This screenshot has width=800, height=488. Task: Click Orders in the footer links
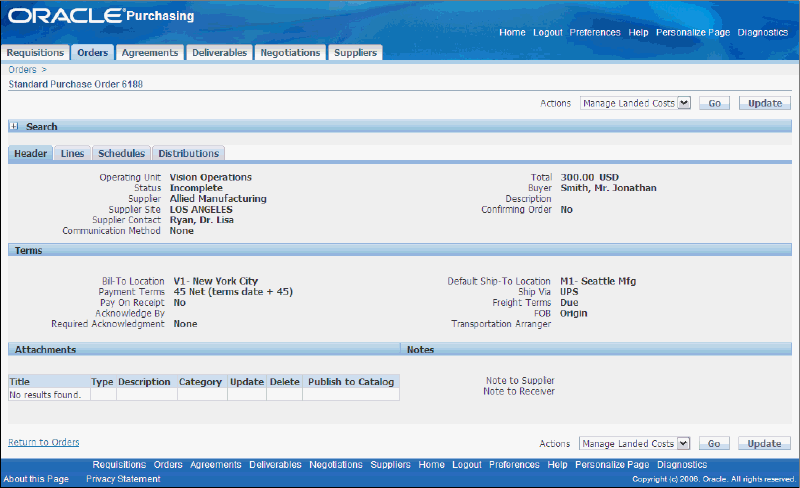click(x=168, y=465)
